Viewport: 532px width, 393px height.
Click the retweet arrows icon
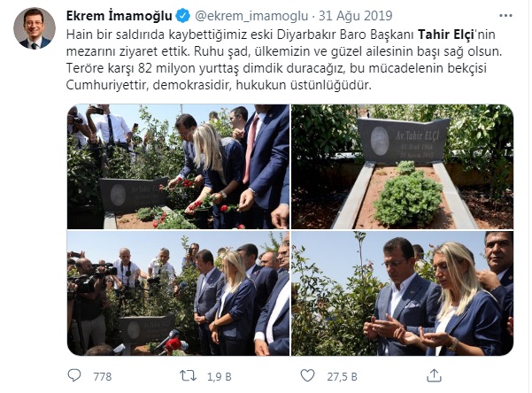coord(188,375)
